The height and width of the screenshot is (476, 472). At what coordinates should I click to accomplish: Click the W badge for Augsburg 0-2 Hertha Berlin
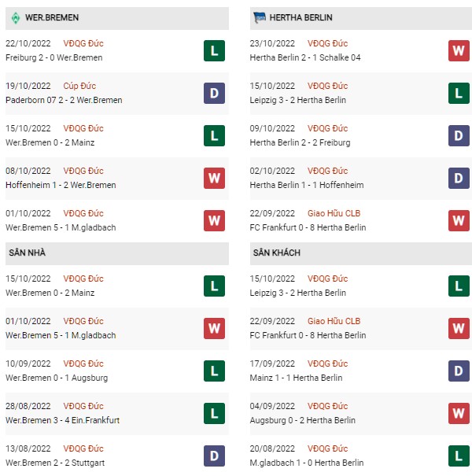coord(459,414)
